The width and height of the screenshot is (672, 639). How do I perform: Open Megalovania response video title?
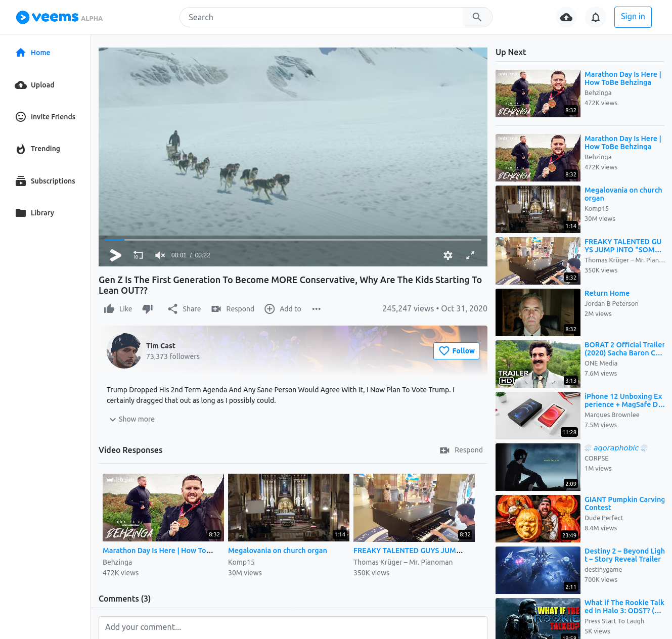[x=278, y=551]
